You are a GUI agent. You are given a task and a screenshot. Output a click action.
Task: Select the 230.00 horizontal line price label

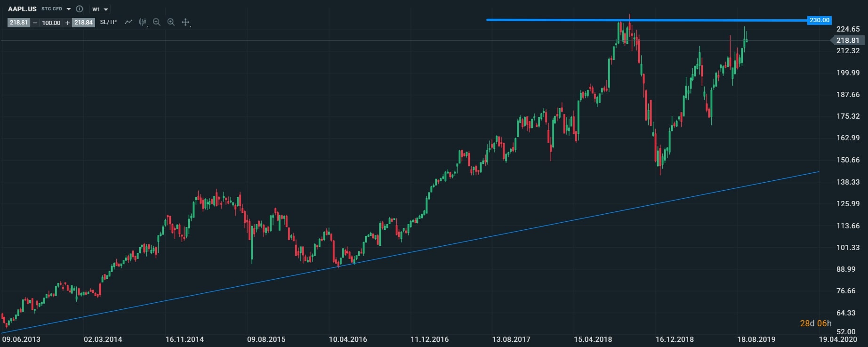click(819, 20)
